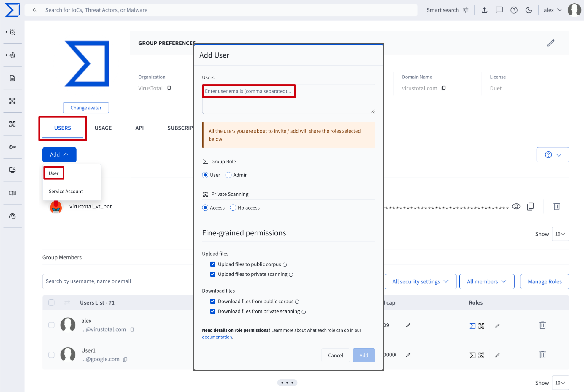Open the documentation link
Viewport: 584px width, 392px height.
tap(217, 337)
